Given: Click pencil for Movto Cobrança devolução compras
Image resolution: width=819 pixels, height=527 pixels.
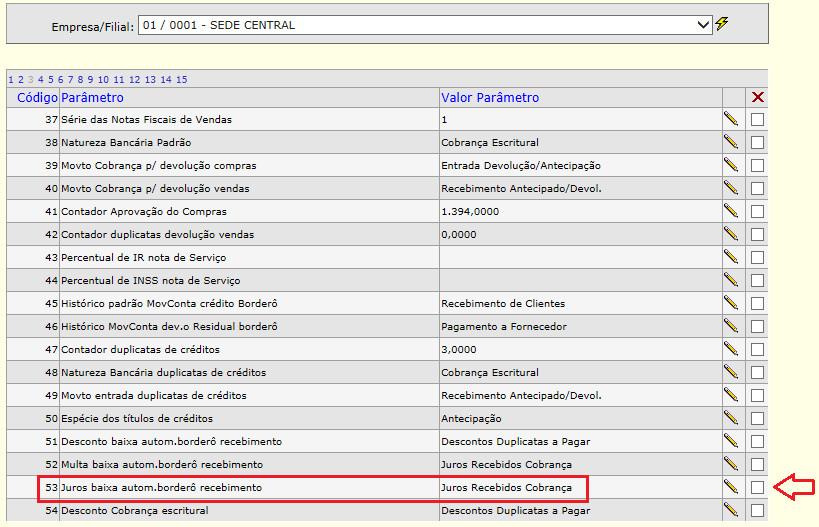Looking at the screenshot, I should [x=731, y=165].
